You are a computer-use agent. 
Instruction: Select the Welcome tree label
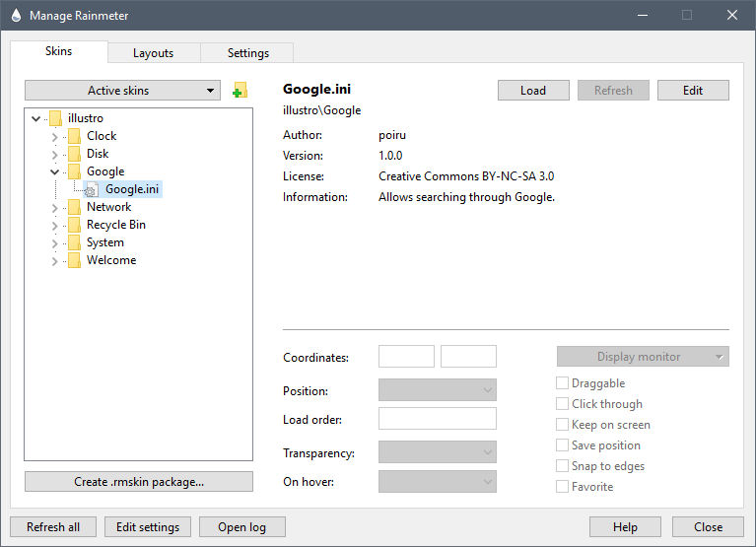(111, 260)
